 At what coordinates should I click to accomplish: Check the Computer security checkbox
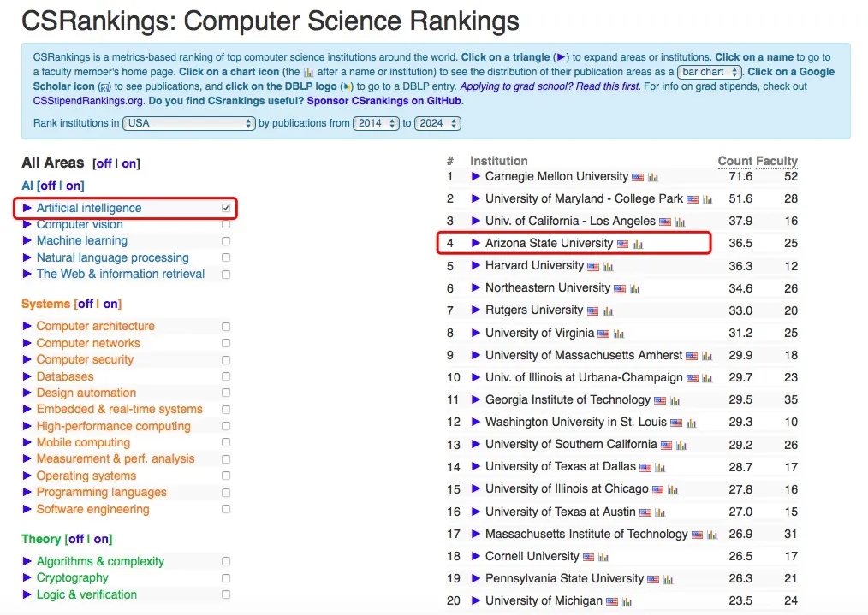tap(226, 360)
